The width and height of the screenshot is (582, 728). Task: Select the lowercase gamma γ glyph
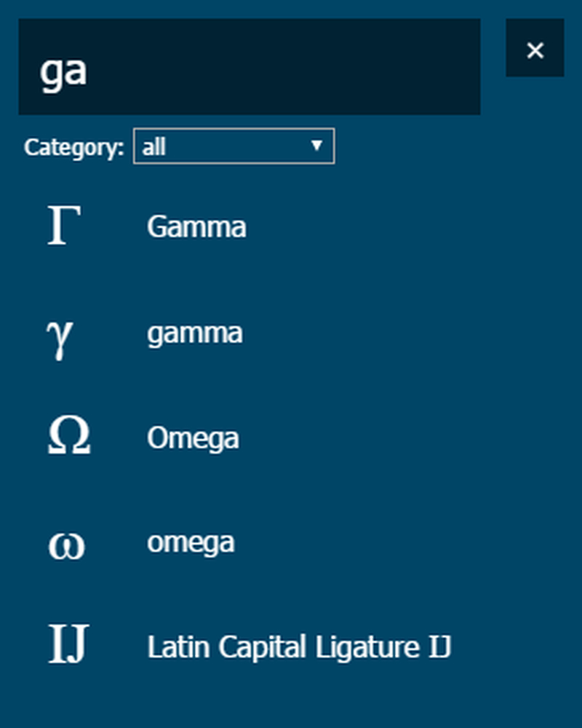tap(60, 339)
